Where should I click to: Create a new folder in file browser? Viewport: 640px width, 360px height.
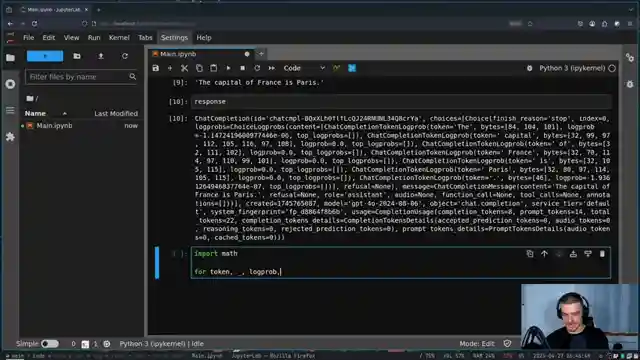(x=77, y=56)
